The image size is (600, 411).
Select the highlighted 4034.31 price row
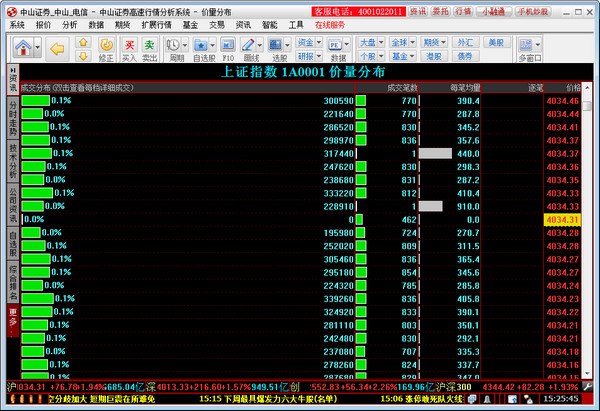562,219
